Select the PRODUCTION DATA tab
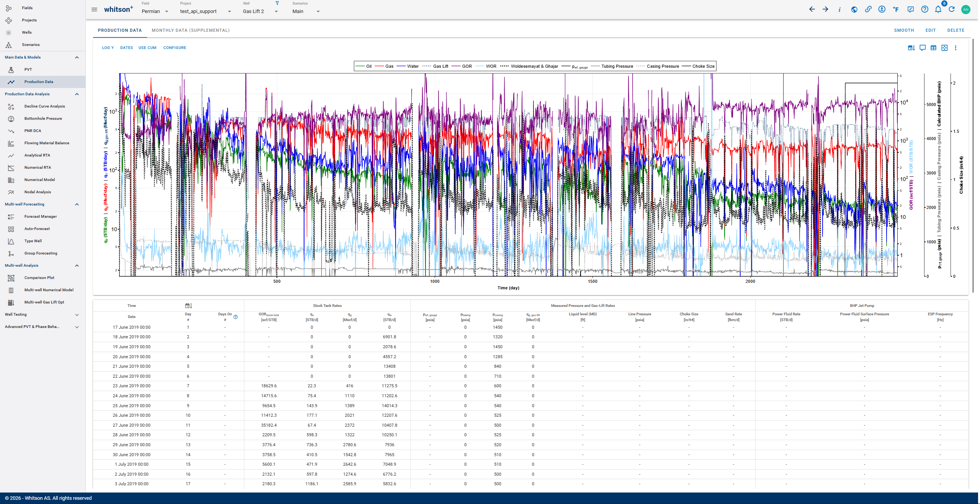This screenshot has height=504, width=980. [119, 30]
